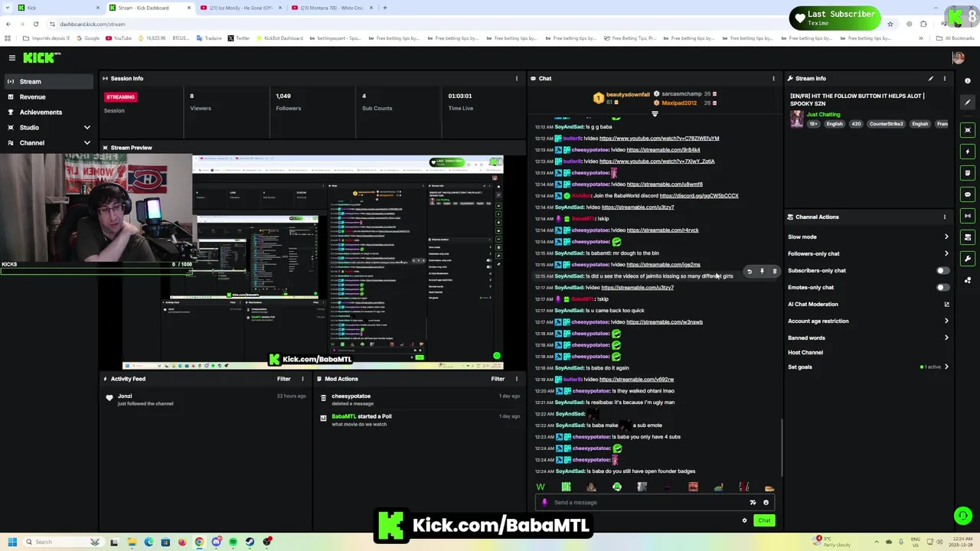Open the green support headset button
Image resolution: width=980 pixels, height=551 pixels.
pos(963,516)
